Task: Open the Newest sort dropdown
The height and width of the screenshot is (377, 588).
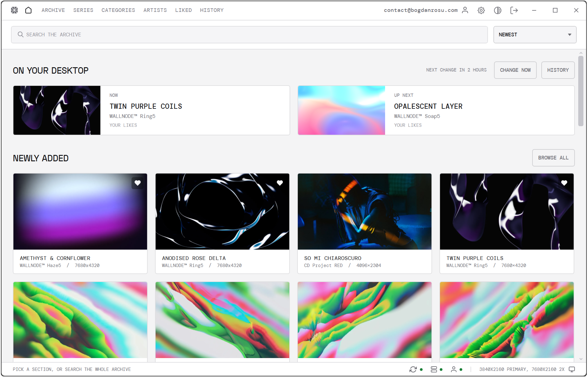Action: (535, 35)
